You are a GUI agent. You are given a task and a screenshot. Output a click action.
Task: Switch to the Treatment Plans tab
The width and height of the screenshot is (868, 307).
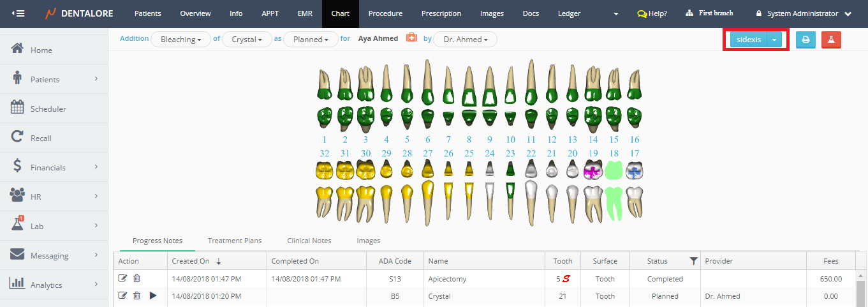coord(235,241)
